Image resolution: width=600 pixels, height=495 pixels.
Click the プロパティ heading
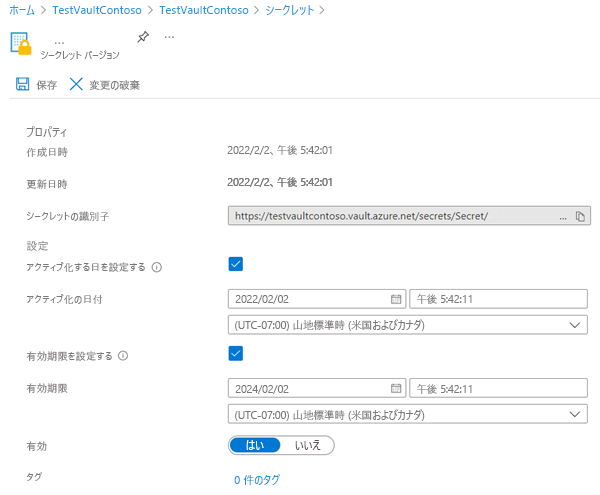pos(47,132)
